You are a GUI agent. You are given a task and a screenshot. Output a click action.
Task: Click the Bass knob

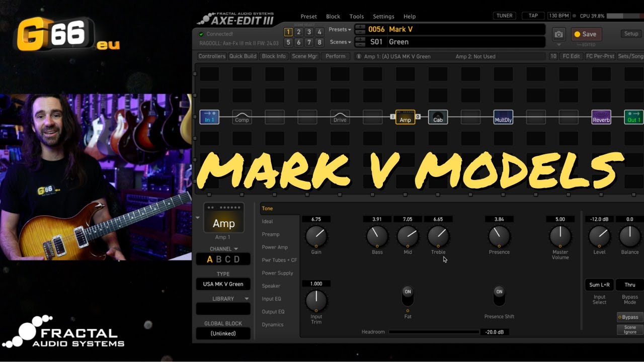tap(377, 236)
